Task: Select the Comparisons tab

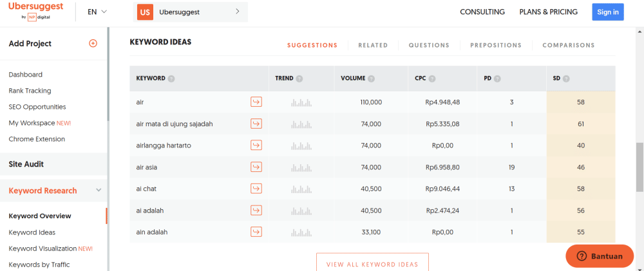Action: pos(569,46)
